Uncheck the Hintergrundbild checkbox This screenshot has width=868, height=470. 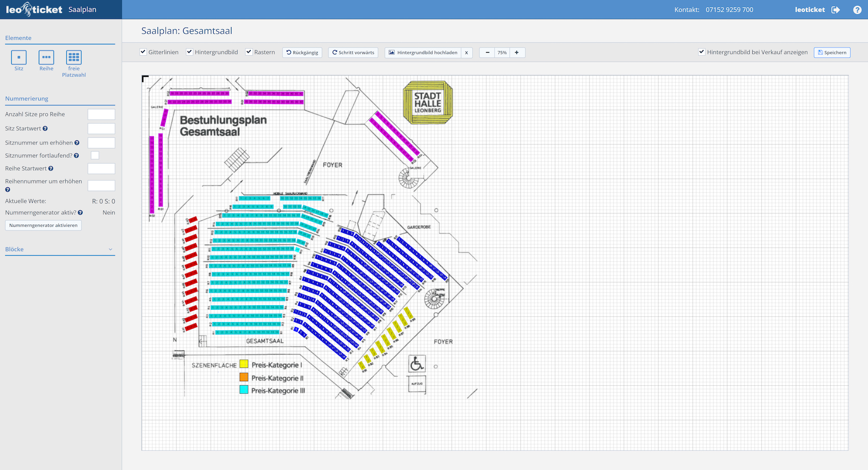click(190, 52)
